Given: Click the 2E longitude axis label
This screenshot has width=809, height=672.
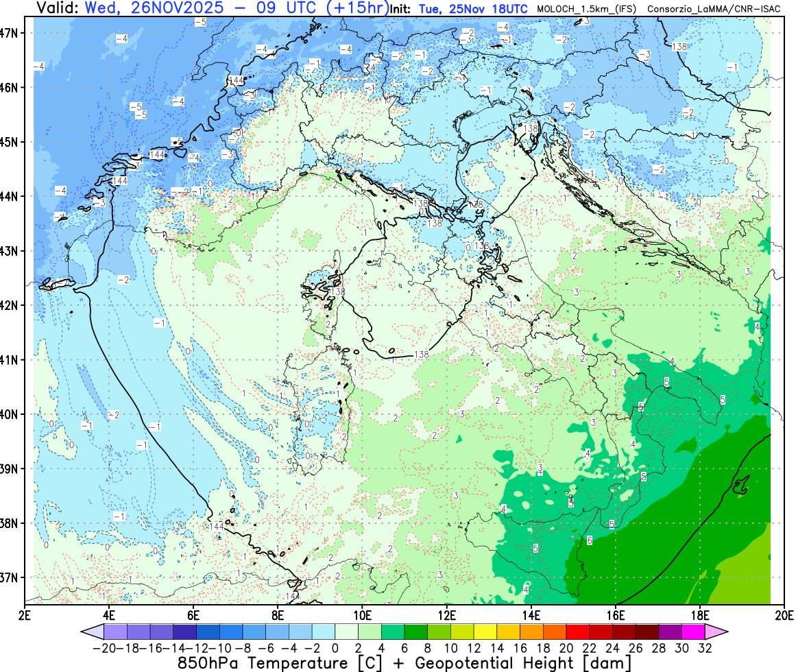Looking at the screenshot, I should coord(25,613).
